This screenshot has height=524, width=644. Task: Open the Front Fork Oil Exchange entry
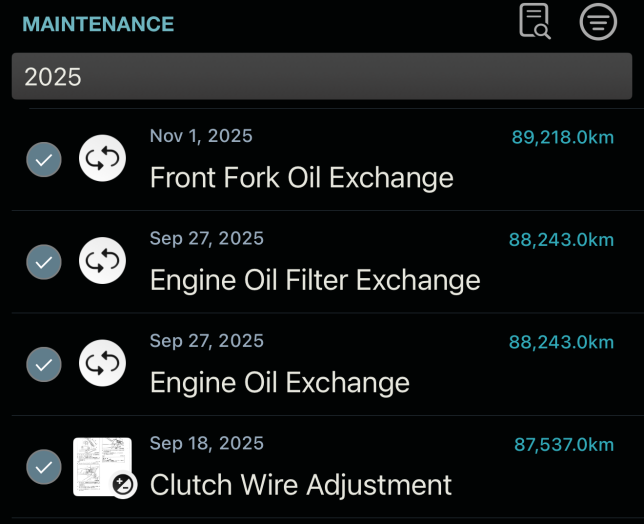(x=301, y=178)
